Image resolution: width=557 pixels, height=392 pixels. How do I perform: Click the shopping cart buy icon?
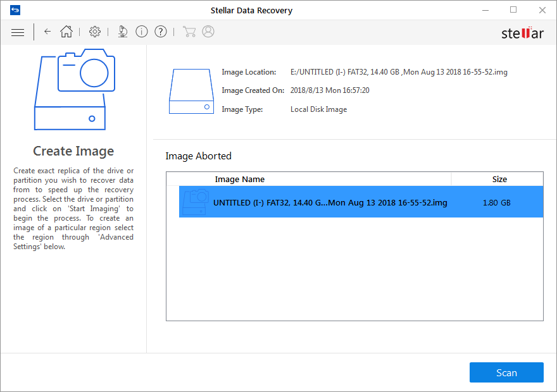point(189,32)
